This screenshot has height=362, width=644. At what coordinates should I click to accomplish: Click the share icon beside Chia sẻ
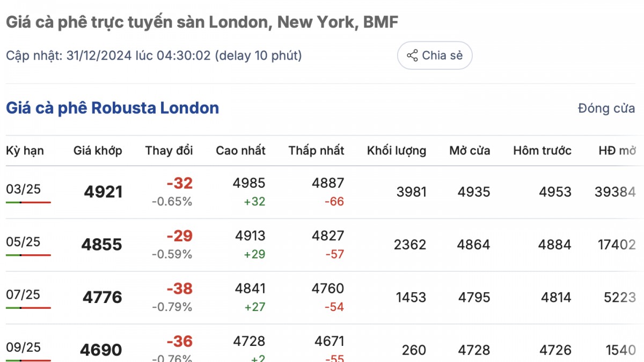click(412, 55)
